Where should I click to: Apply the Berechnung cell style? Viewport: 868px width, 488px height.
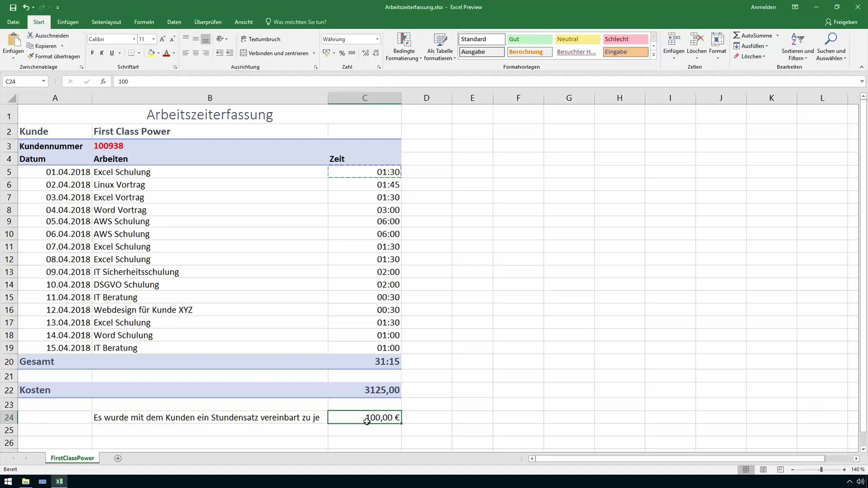pos(529,52)
